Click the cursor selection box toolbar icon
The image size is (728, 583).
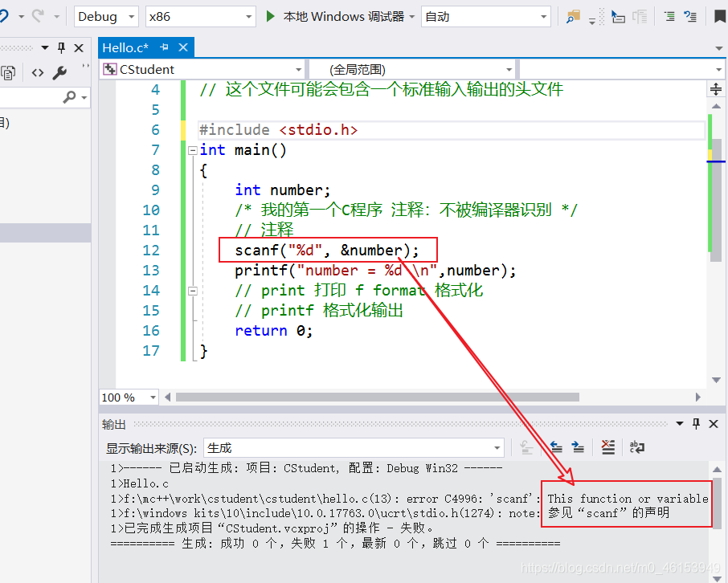[x=618, y=17]
